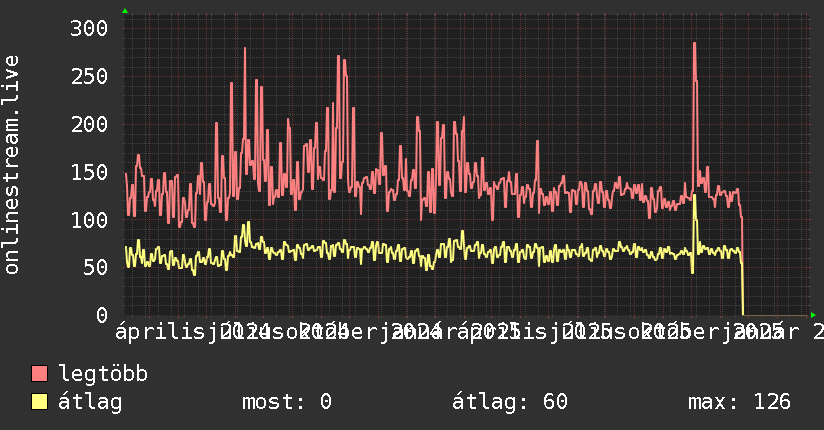The height and width of the screenshot is (430, 824).
Task: Click the 50 y-axis tick label
Action: (x=95, y=267)
